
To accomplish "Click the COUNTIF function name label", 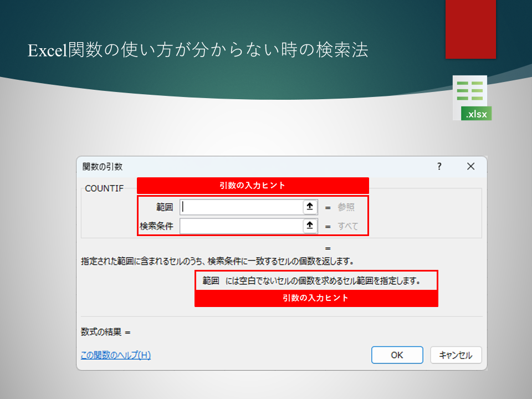I will [x=104, y=188].
